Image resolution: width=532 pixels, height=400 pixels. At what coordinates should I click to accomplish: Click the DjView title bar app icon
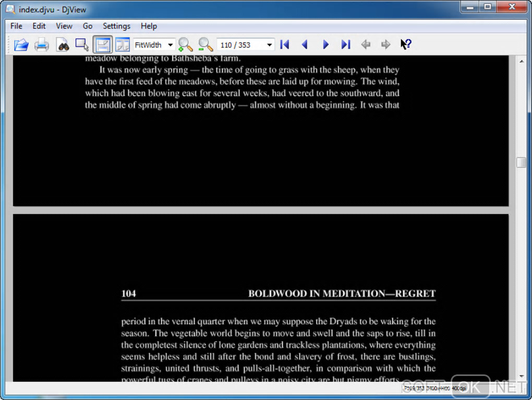pos(10,9)
